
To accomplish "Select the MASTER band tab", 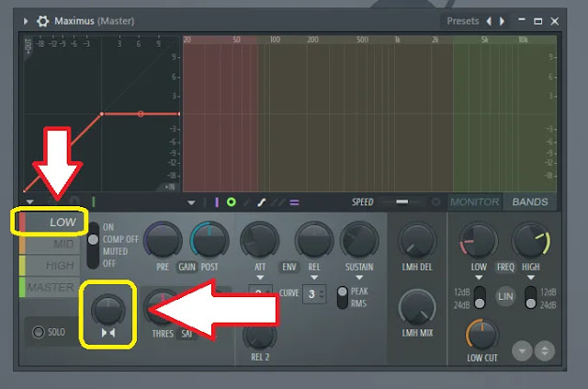I will pos(49,287).
